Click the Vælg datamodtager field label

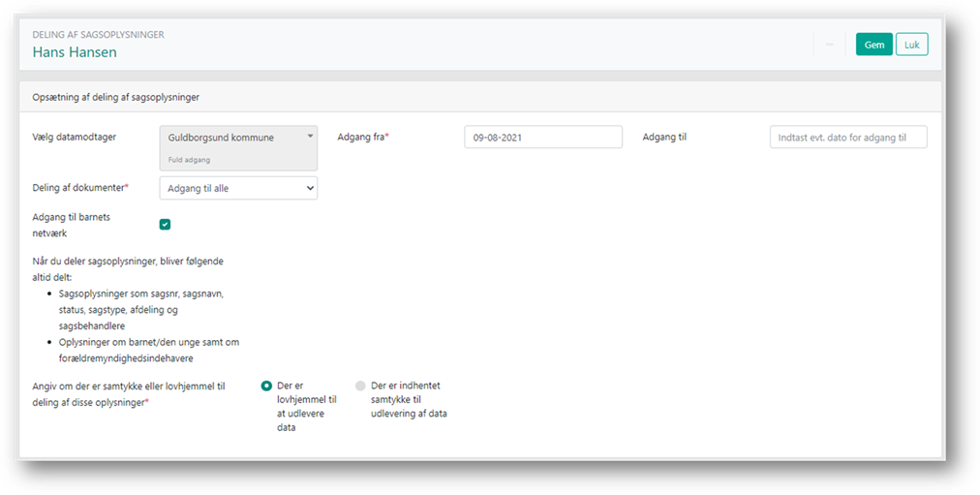pyautogui.click(x=75, y=137)
